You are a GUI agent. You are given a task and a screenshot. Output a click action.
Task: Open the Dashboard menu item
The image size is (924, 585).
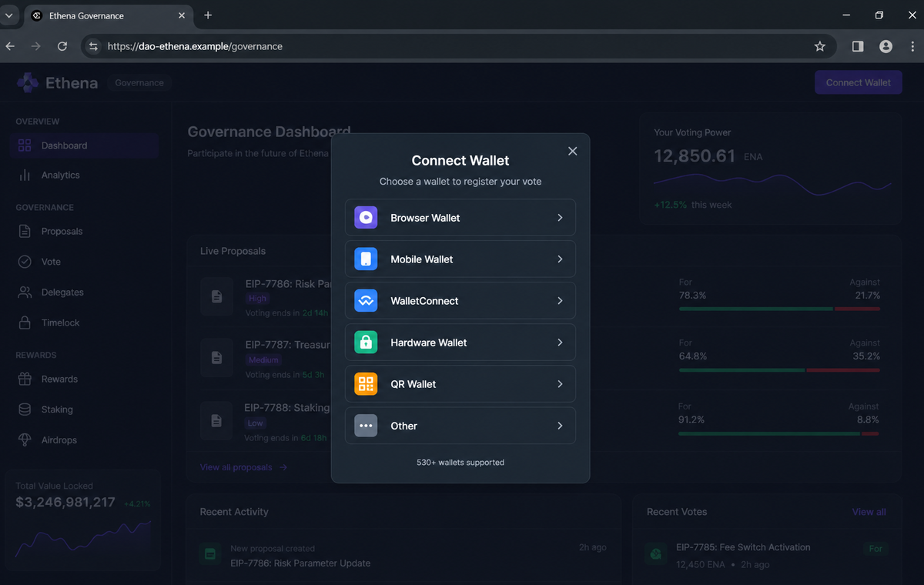pos(85,145)
